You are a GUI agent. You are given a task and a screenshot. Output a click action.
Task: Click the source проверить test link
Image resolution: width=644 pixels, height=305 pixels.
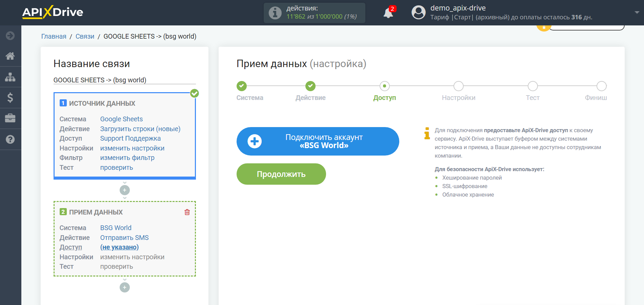click(117, 167)
